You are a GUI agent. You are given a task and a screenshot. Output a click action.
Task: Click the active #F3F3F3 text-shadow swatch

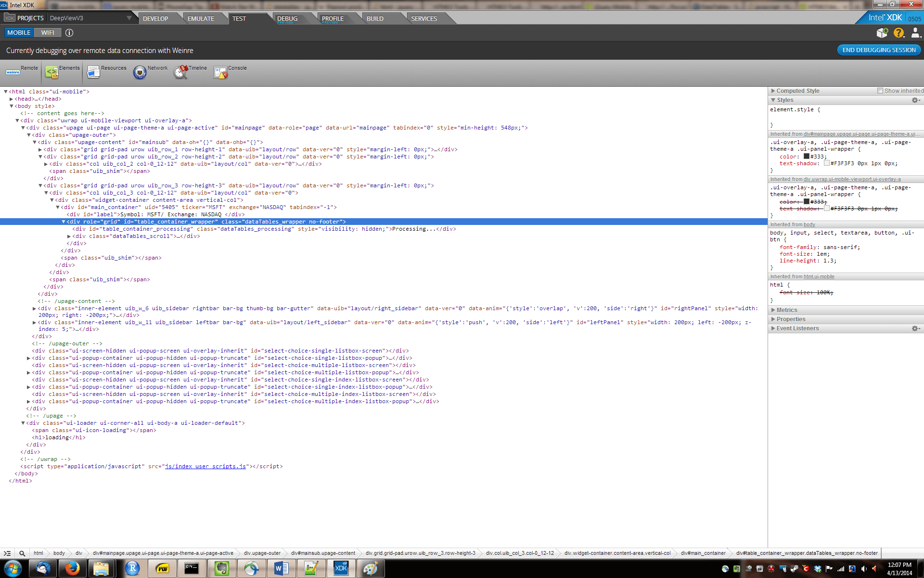tap(827, 163)
